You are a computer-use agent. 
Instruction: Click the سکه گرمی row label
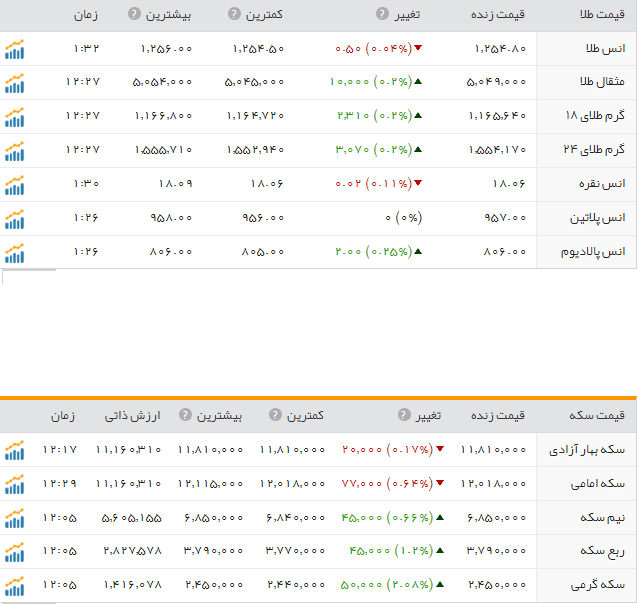598,585
